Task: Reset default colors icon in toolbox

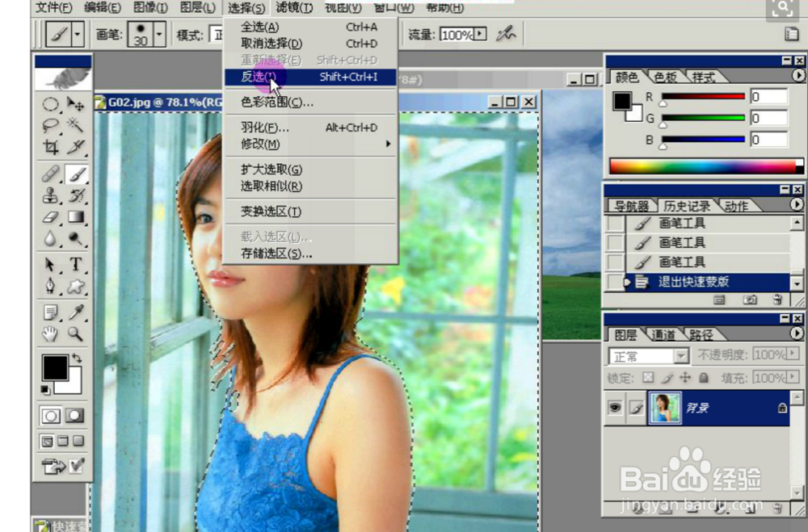Action: coord(45,390)
